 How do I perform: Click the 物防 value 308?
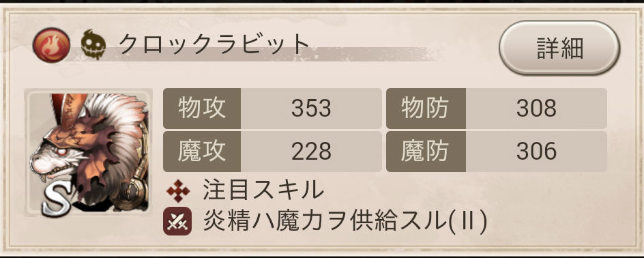[536, 109]
